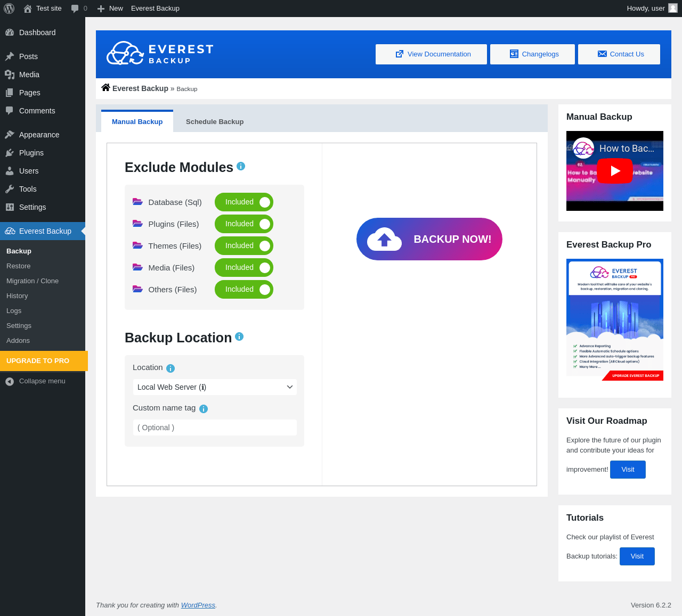The image size is (682, 616).
Task: Toggle Themes (Files) Included switch
Action: [x=244, y=246]
